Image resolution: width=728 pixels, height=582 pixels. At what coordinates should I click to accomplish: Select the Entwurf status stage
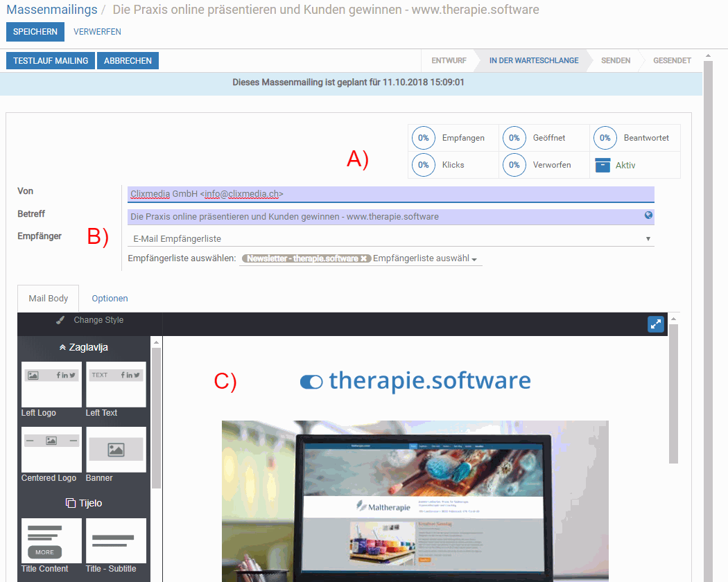point(449,60)
